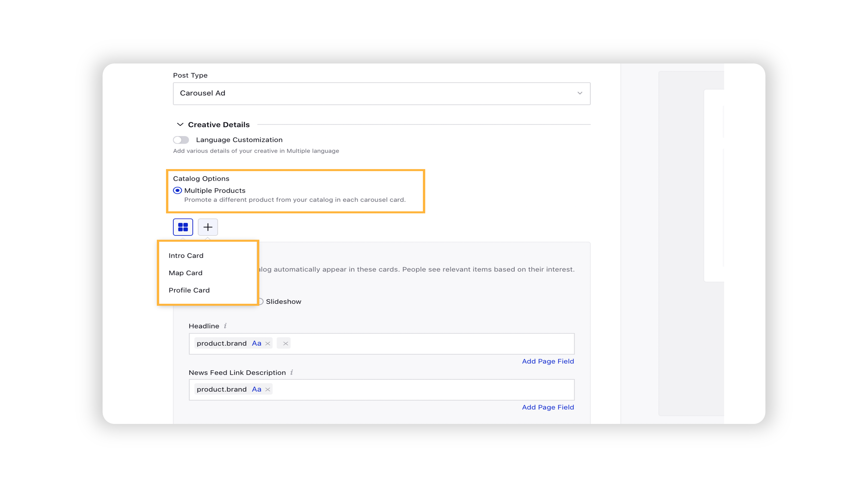Choose Profile Card from the menu
This screenshot has width=868, height=488.
(189, 290)
